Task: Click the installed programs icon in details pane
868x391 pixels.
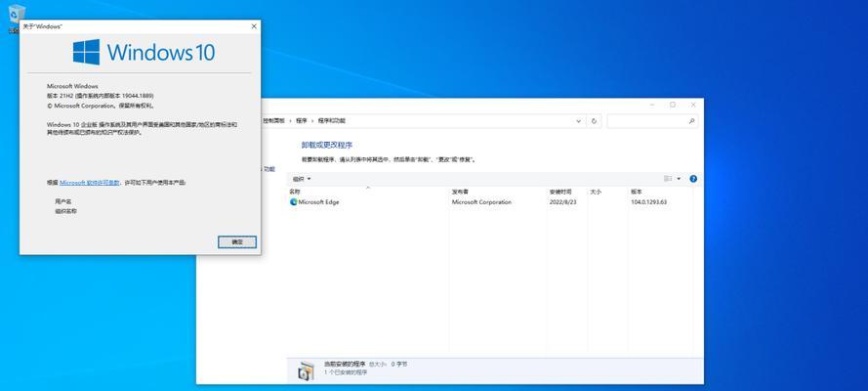Action: 306,369
